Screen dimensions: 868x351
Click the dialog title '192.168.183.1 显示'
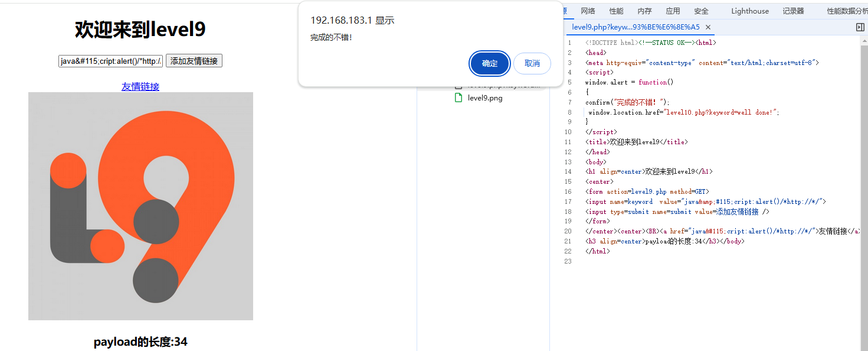pyautogui.click(x=352, y=20)
